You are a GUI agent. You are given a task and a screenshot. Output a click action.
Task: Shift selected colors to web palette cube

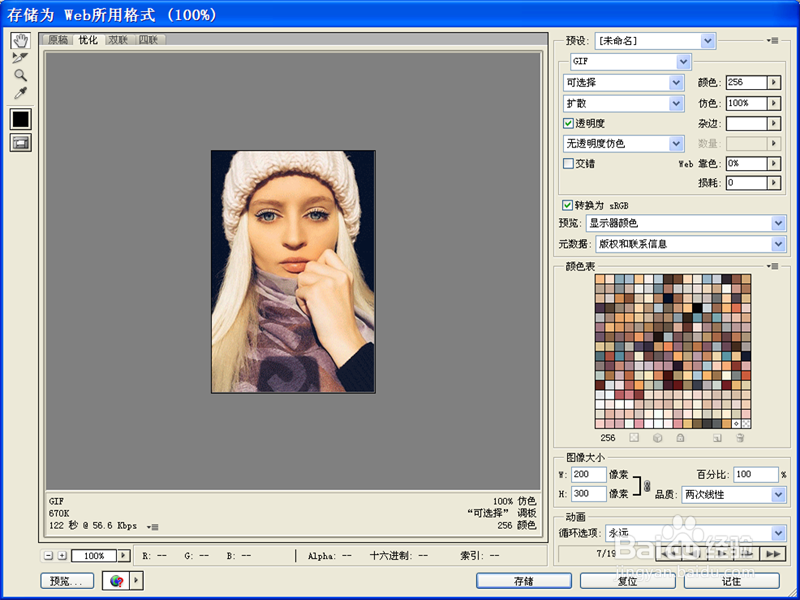[x=658, y=438]
